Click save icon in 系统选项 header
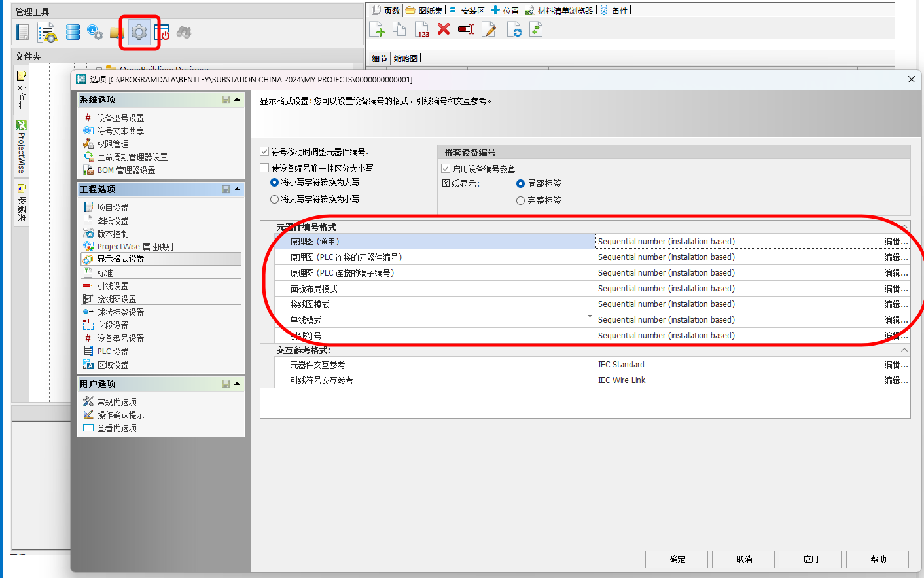The width and height of the screenshot is (924, 578). pos(226,99)
